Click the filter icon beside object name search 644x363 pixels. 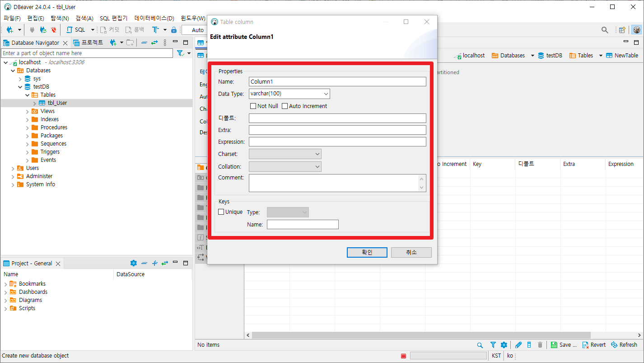(x=180, y=53)
